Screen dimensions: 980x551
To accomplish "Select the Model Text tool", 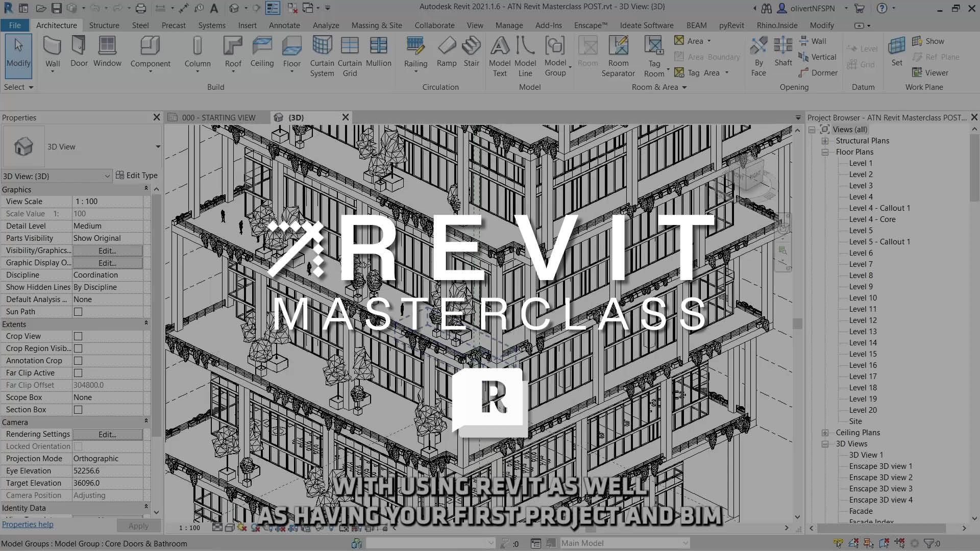I will 500,56.
